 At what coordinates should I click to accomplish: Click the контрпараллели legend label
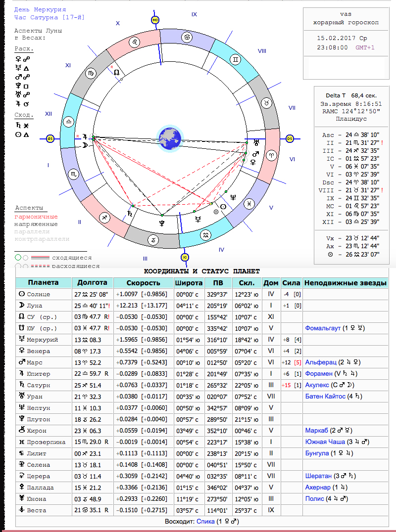click(x=42, y=239)
